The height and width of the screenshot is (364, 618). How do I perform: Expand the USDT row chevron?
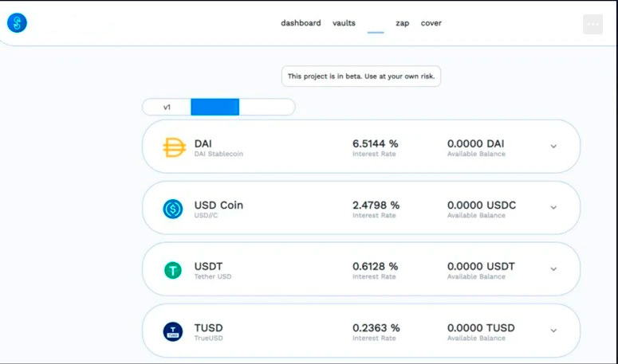[x=553, y=269]
